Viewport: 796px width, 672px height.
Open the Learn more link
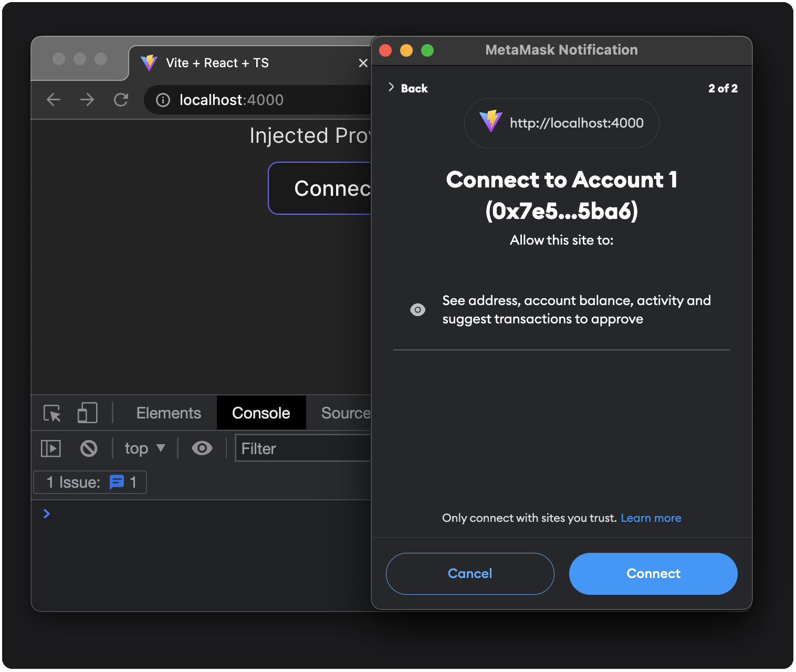[651, 518]
